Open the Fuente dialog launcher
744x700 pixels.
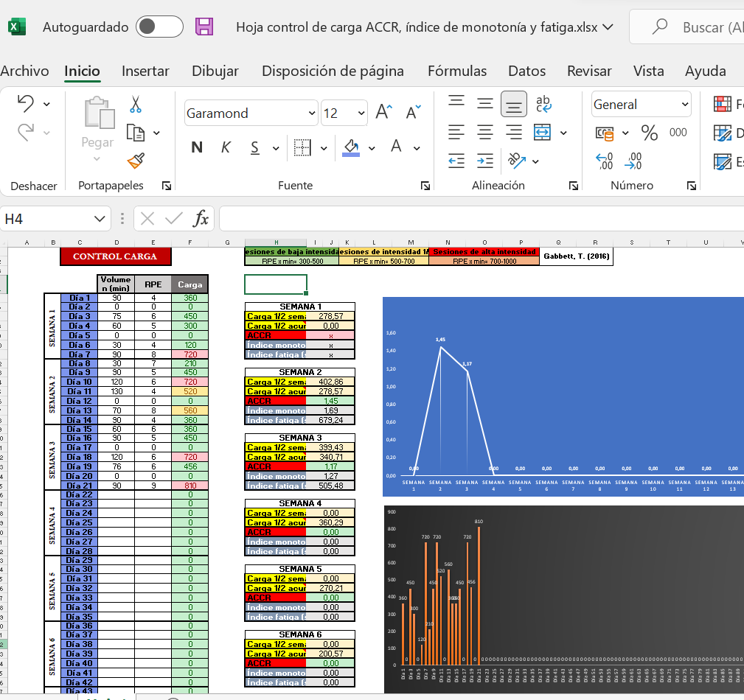[x=425, y=186]
